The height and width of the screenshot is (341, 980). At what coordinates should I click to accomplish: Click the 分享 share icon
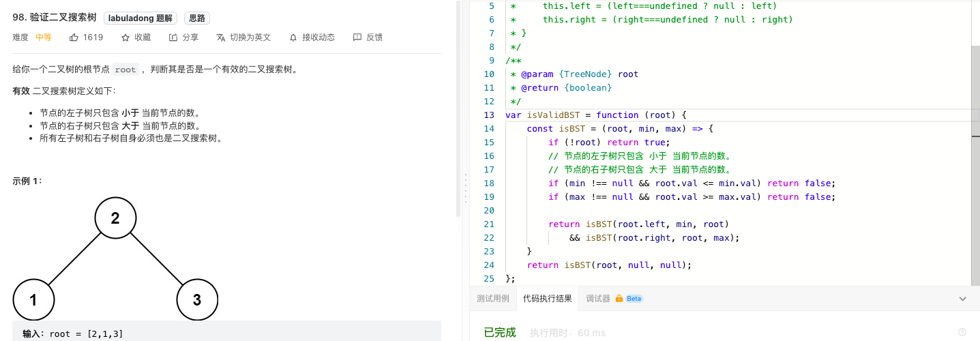click(x=173, y=38)
